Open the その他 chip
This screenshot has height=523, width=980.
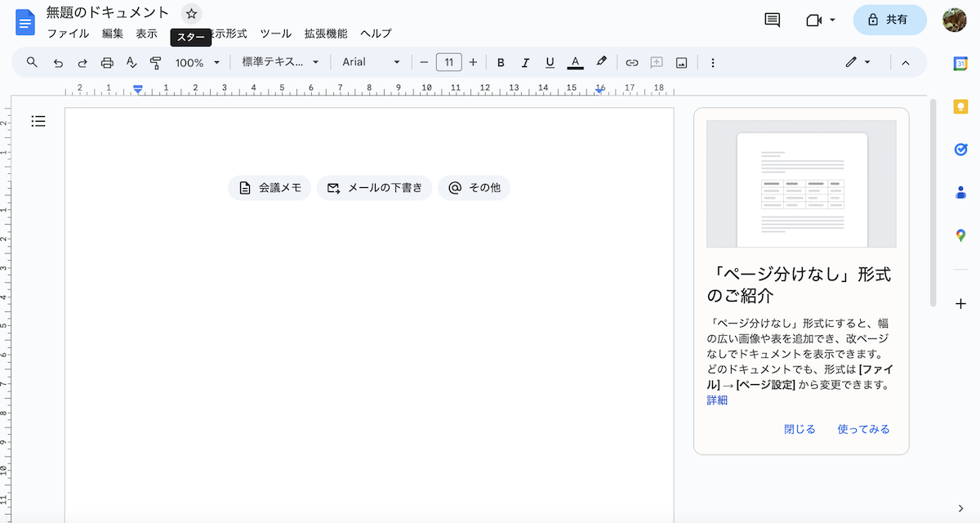point(474,188)
